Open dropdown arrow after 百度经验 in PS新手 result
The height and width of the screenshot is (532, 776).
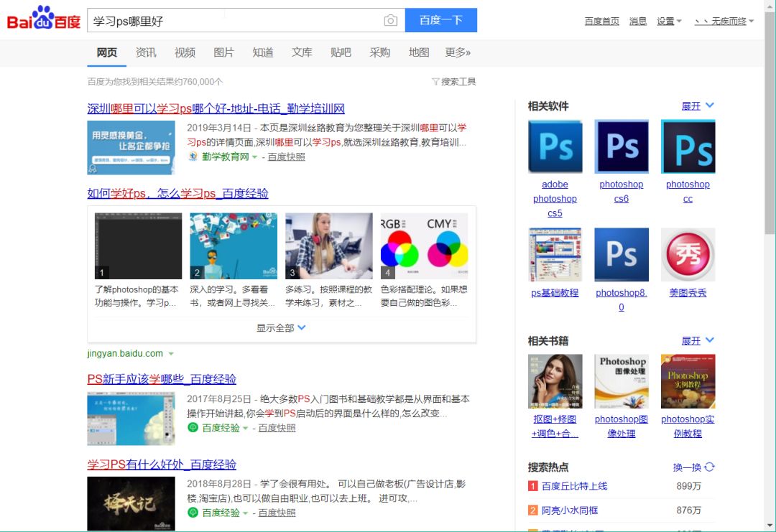(245, 428)
